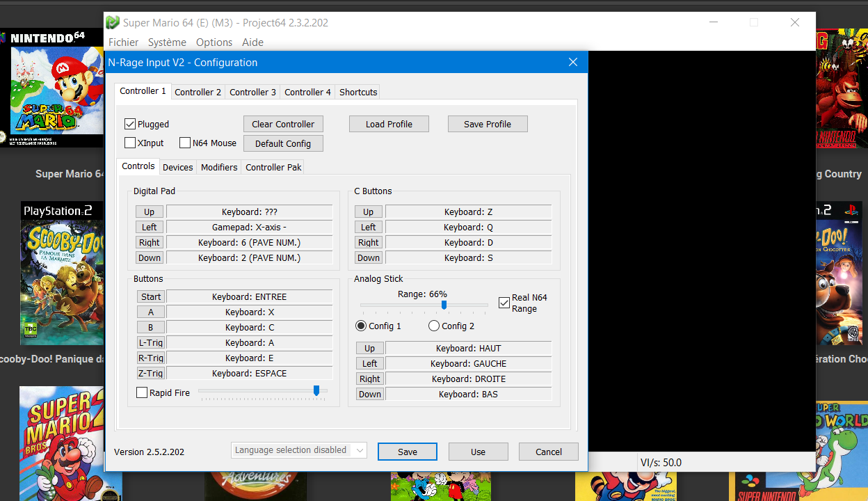Screen dimensions: 868x501
Task: Click the Clear Controller button
Action: click(x=283, y=124)
